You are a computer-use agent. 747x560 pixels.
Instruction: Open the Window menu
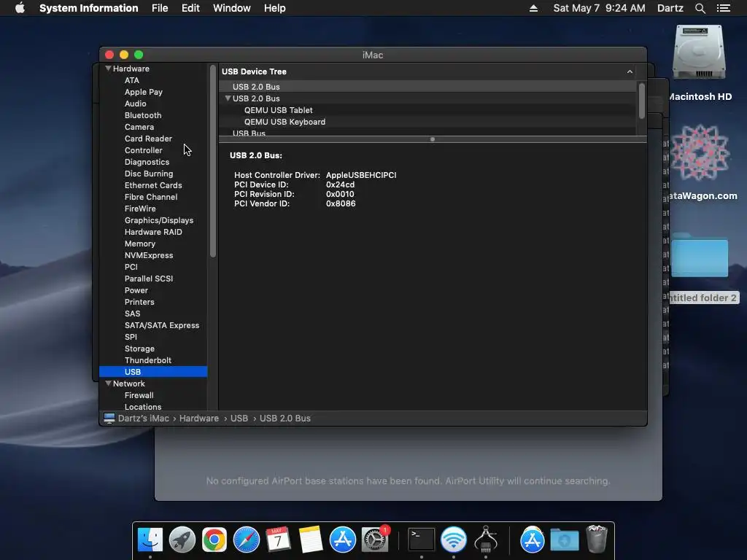pyautogui.click(x=231, y=8)
